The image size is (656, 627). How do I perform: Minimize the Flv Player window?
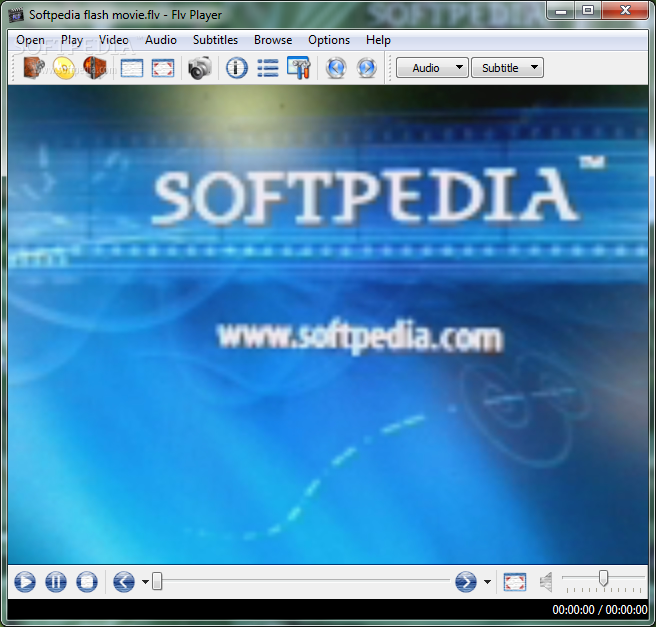click(x=561, y=10)
